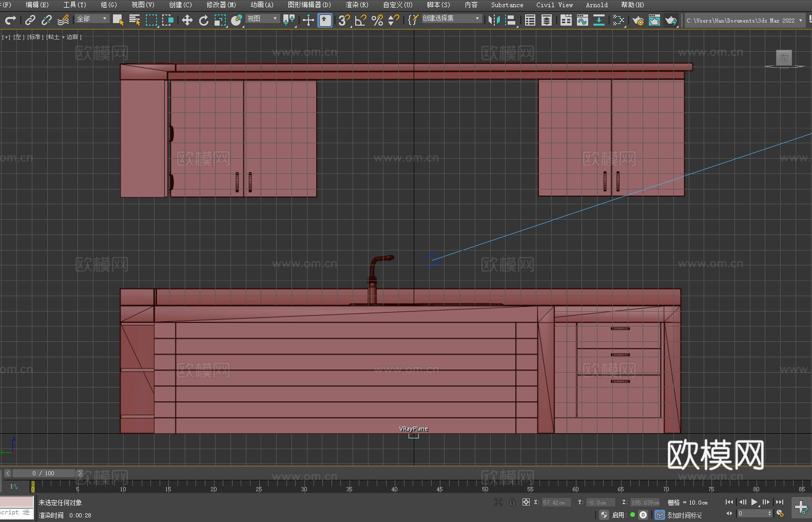Click the ViewCube face in viewport
Image resolution: width=812 pixels, height=522 pixels.
tap(784, 57)
